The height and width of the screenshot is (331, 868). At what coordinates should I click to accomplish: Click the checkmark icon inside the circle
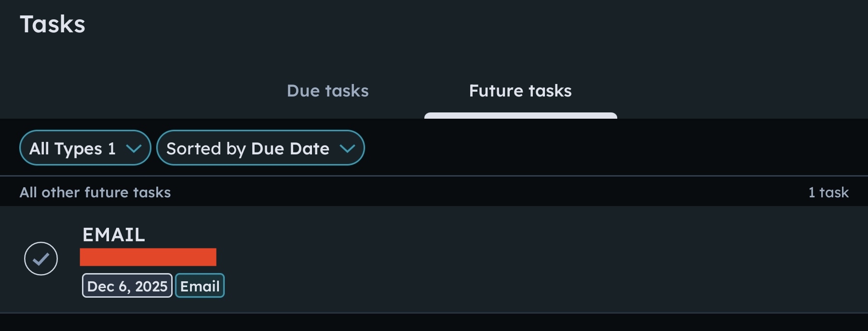[x=41, y=259]
